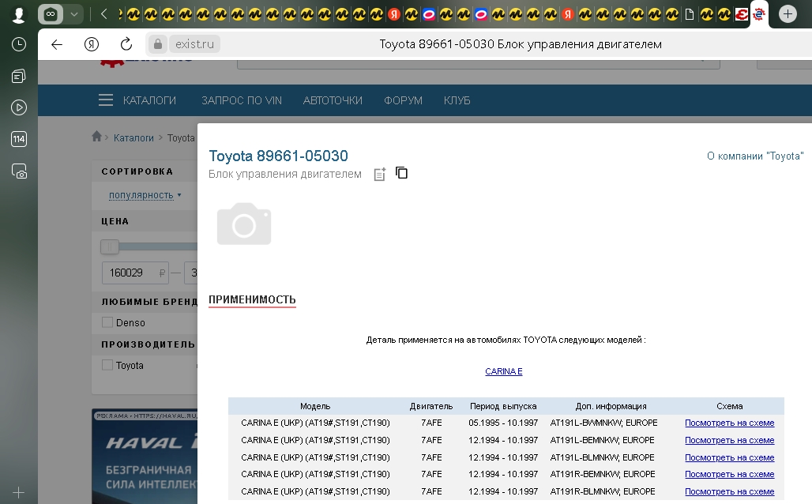Open 'О компании "Toyota"' link
812x504 pixels.
point(754,156)
